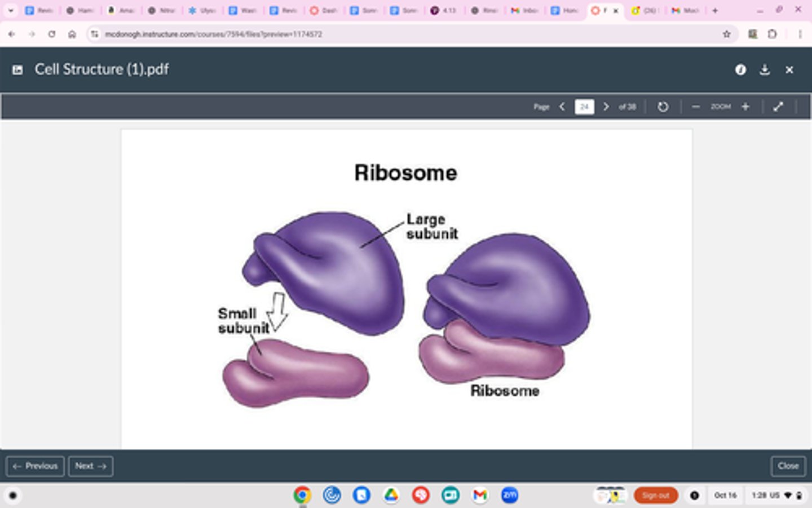Open the red app icon on shelf

(x=421, y=495)
